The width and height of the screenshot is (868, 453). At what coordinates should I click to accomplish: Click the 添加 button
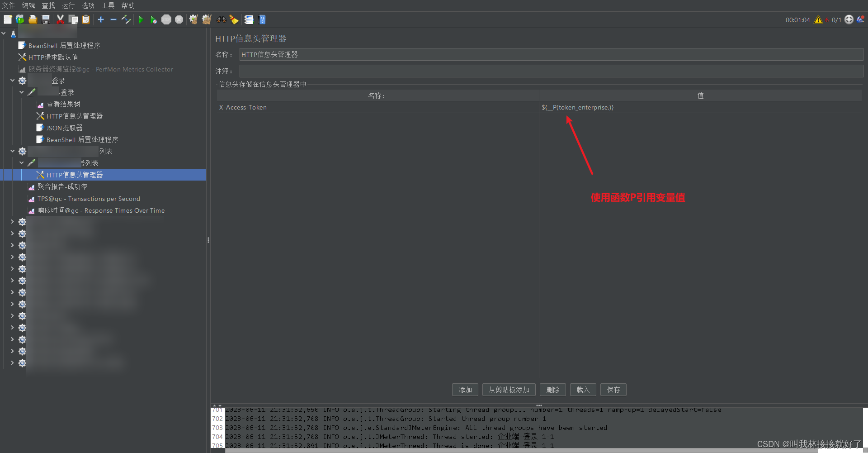(465, 390)
